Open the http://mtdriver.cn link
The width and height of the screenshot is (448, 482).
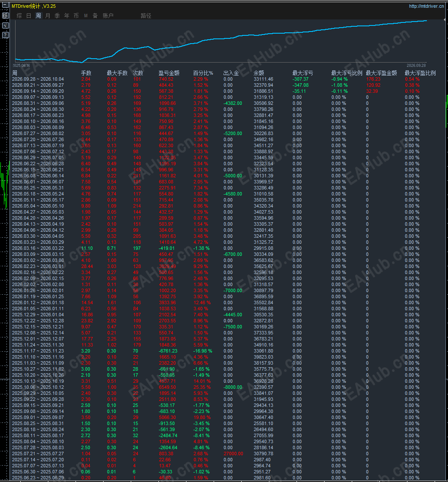(426, 6)
